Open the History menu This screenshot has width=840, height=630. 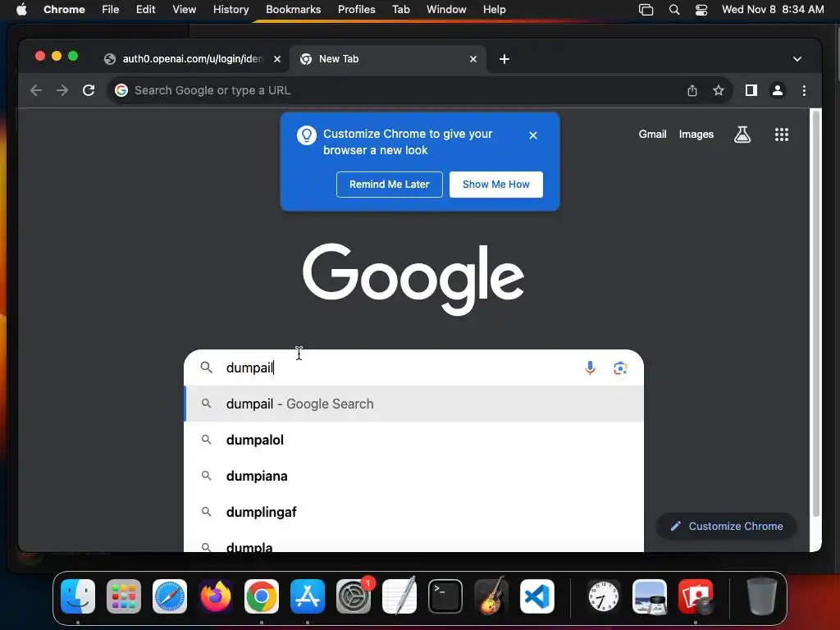click(x=231, y=9)
